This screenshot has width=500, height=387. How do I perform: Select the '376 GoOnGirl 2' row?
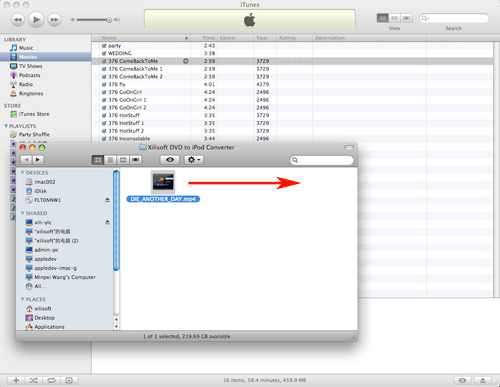(x=293, y=108)
